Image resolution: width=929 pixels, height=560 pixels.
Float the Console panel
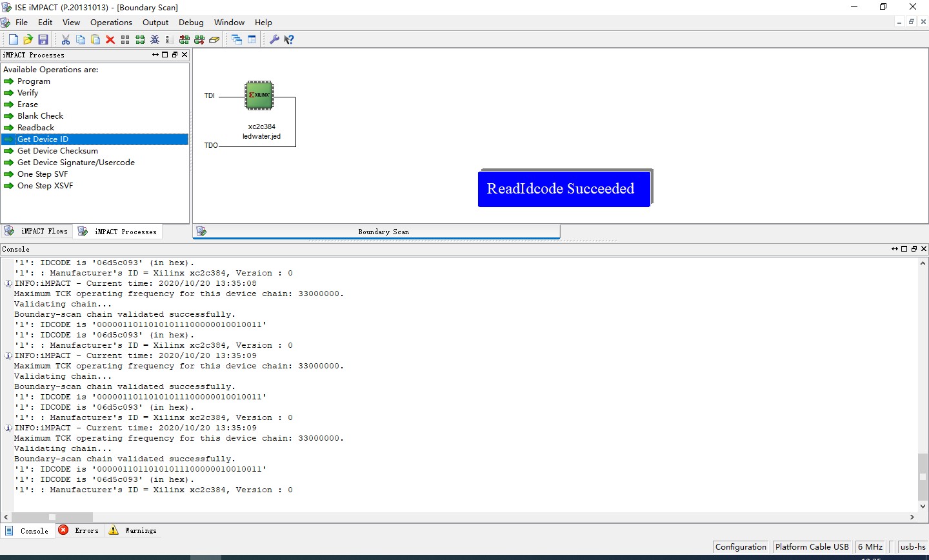click(914, 248)
